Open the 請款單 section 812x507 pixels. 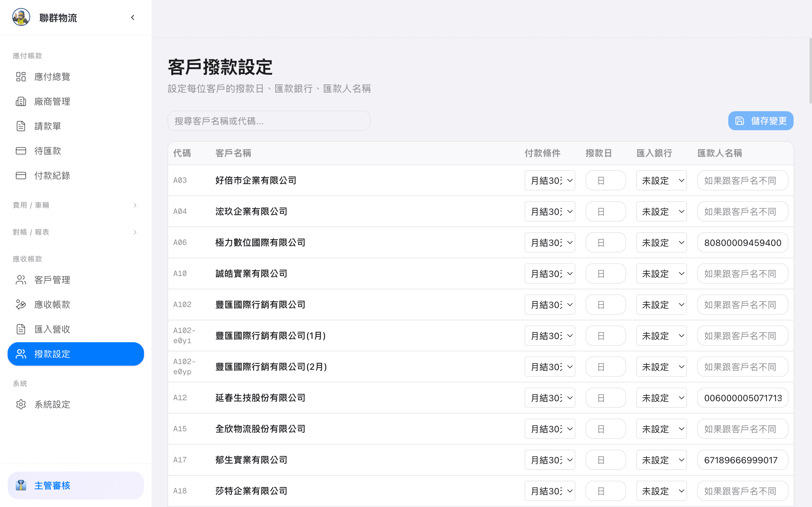click(x=47, y=126)
